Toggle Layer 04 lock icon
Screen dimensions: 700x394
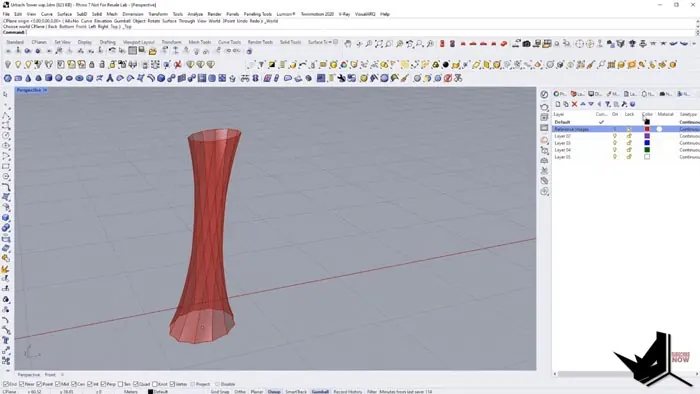(629, 150)
